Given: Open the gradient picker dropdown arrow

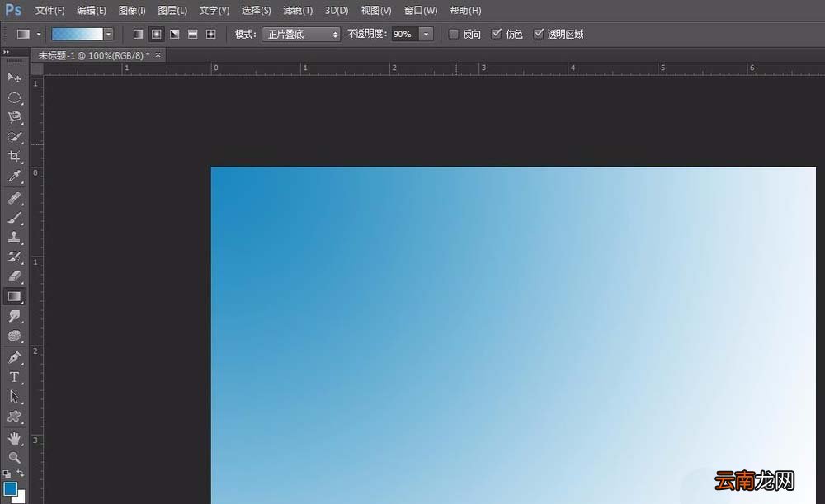Looking at the screenshot, I should [108, 34].
